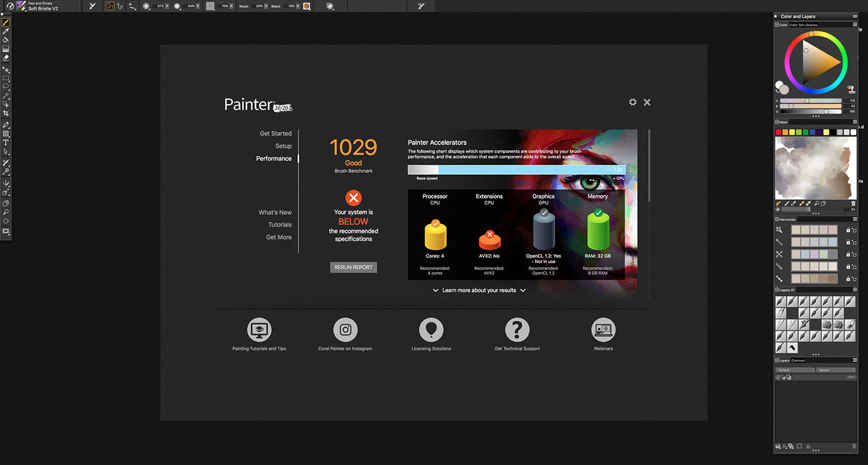The width and height of the screenshot is (868, 465).
Task: Open the What's New section
Action: point(275,212)
